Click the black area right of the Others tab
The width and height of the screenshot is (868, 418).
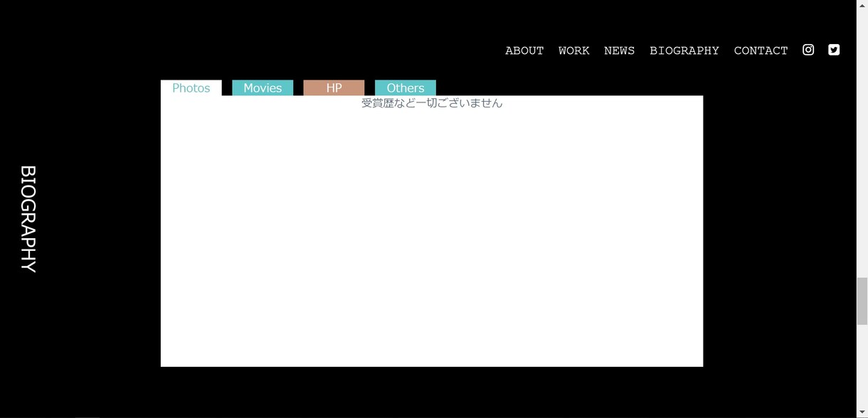(569, 87)
